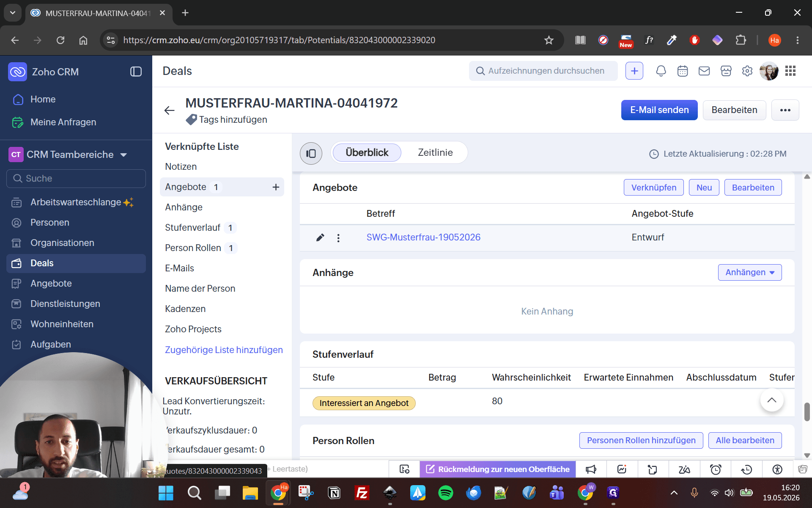Open the Anhängen dropdown
Image resolution: width=812 pixels, height=508 pixels.
coord(750,272)
